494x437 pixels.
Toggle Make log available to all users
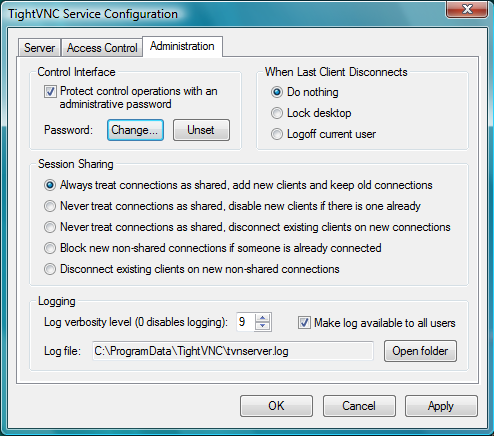(x=304, y=323)
